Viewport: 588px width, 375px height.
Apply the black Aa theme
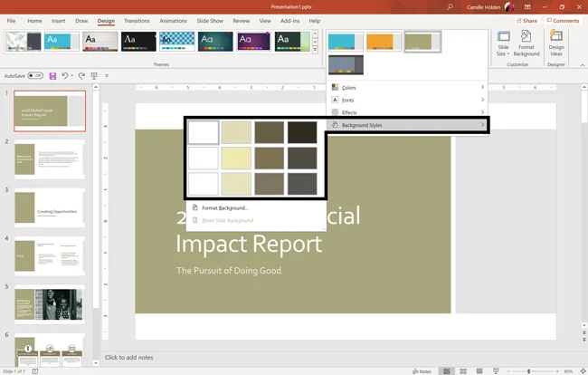pyautogui.click(x=138, y=42)
